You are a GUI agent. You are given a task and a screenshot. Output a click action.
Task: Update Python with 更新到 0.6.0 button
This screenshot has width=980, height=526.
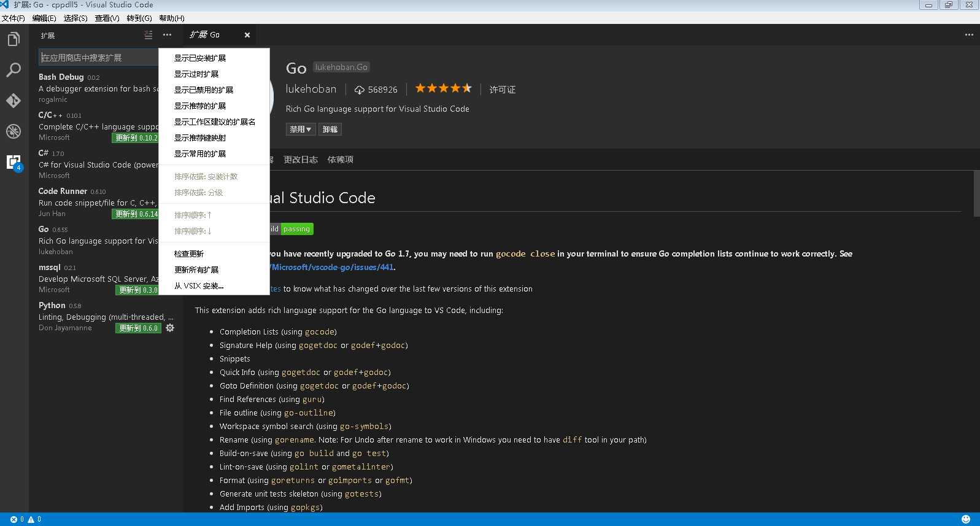coord(139,328)
